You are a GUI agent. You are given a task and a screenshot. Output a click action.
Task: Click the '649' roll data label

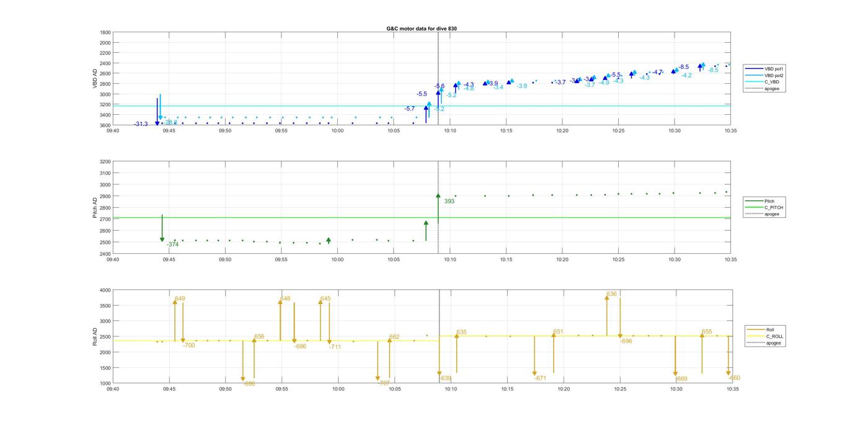pyautogui.click(x=180, y=298)
